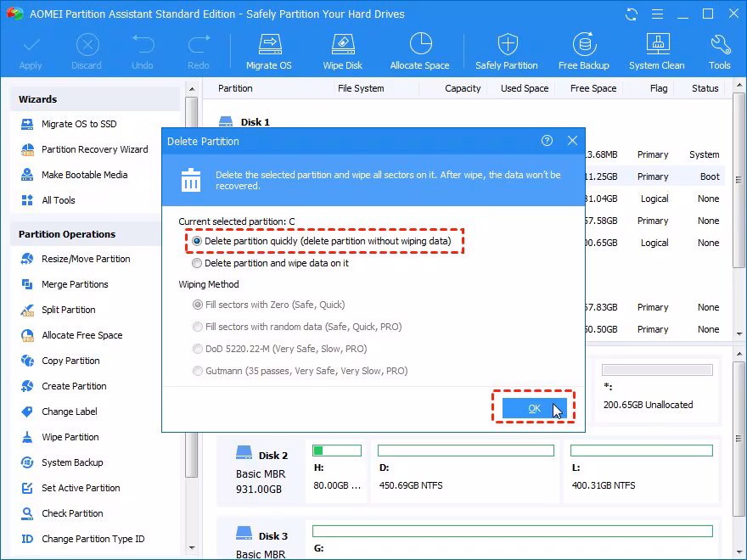Click the help icon in Delete Partition dialog

[x=547, y=141]
